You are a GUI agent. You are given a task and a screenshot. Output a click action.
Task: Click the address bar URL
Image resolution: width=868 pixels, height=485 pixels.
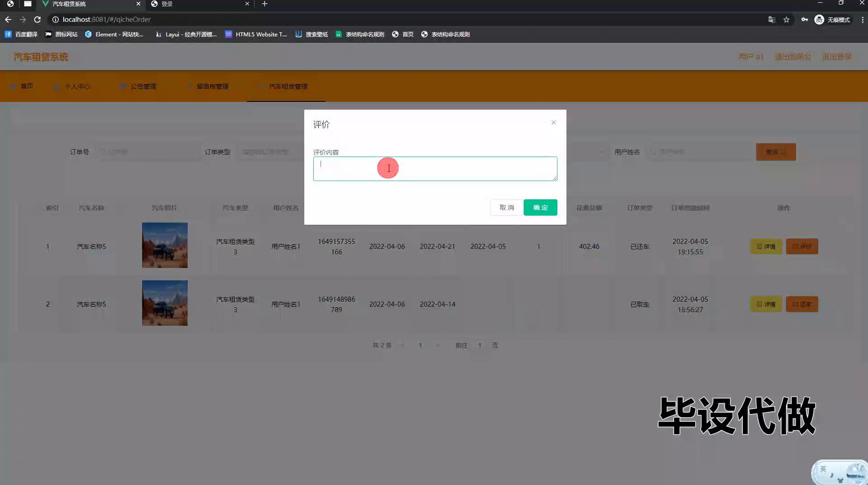pos(107,19)
